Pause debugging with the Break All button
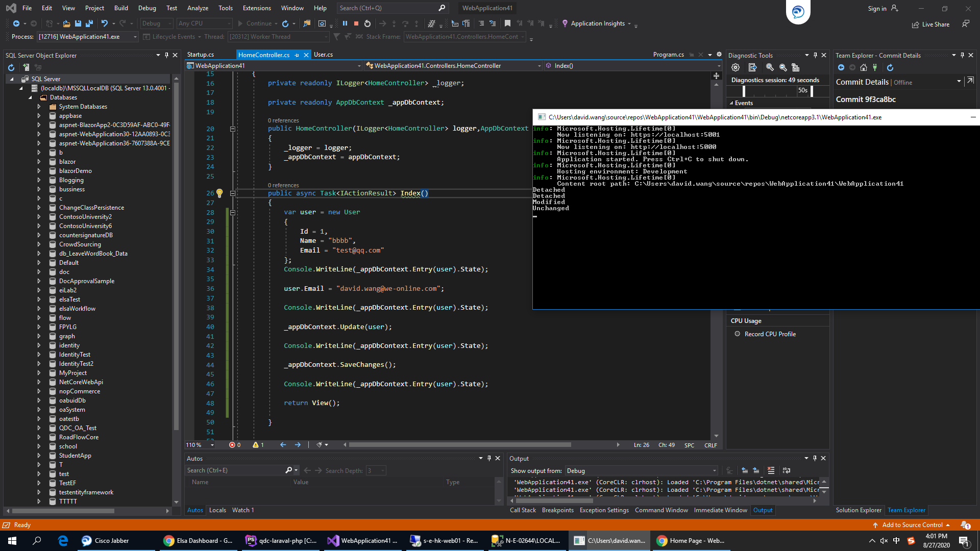Screen dimensions: 980x551 pyautogui.click(x=345, y=23)
